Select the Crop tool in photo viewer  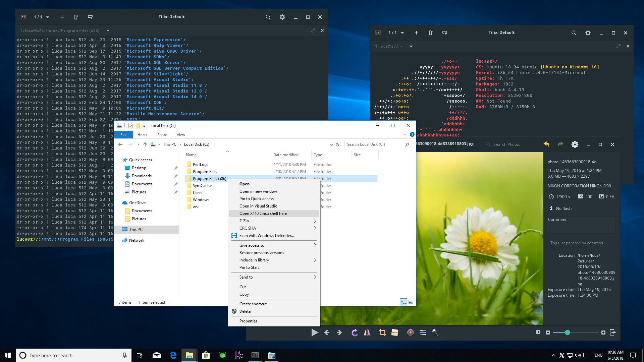[382, 333]
